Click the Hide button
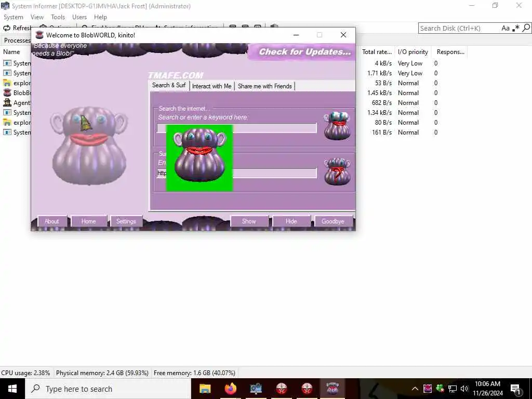This screenshot has height=399, width=532. point(291,221)
